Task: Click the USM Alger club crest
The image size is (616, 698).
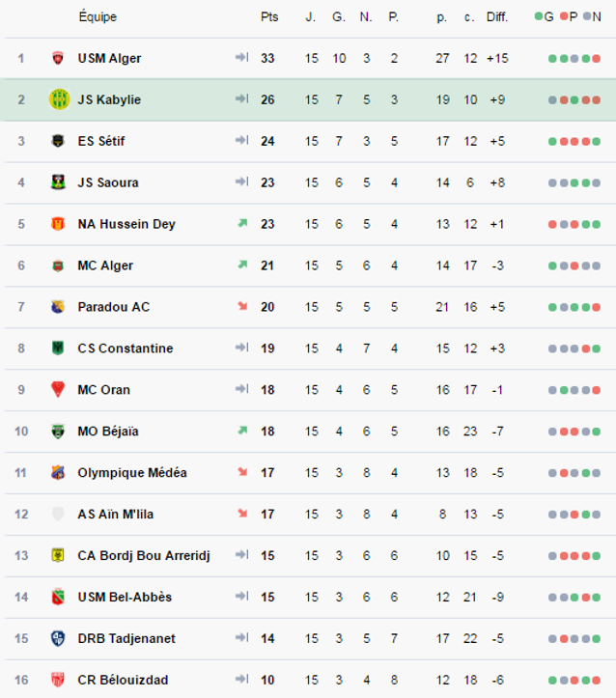Action: point(58,58)
